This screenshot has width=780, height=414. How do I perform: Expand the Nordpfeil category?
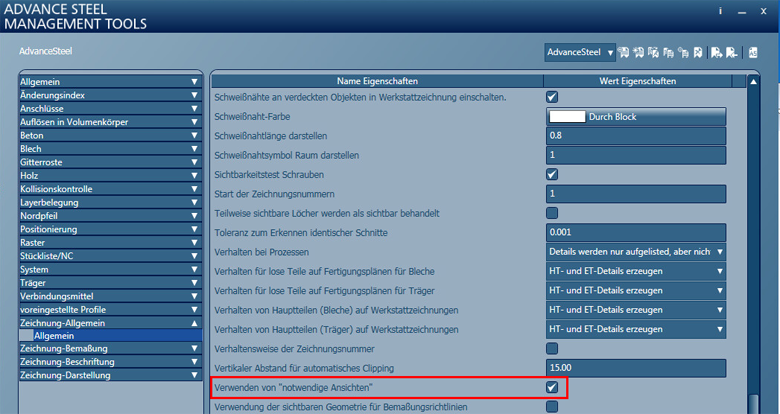110,216
